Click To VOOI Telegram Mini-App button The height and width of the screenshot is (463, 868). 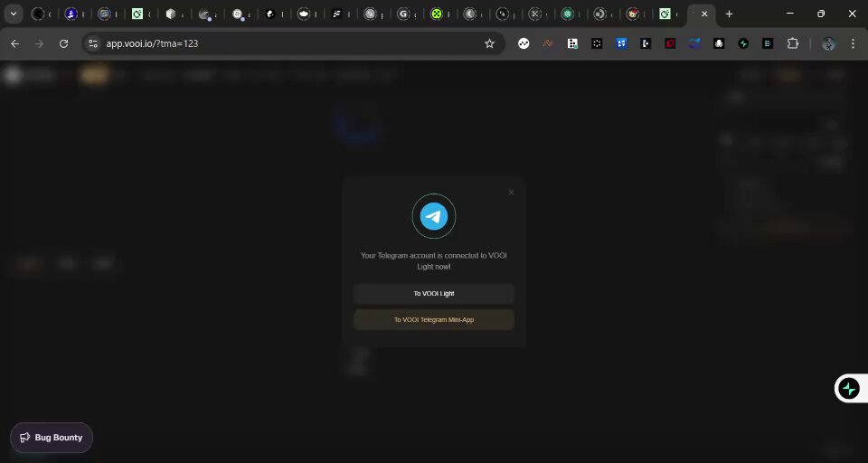pyautogui.click(x=434, y=319)
